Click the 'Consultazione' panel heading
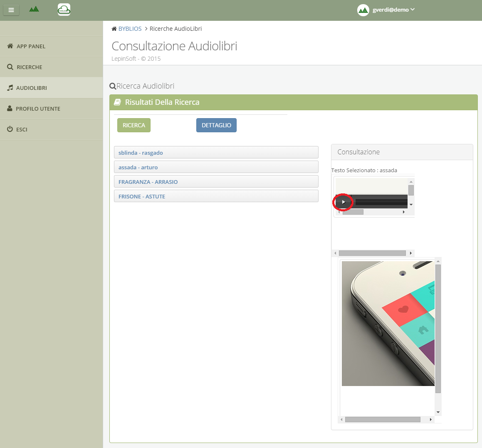 [x=358, y=152]
